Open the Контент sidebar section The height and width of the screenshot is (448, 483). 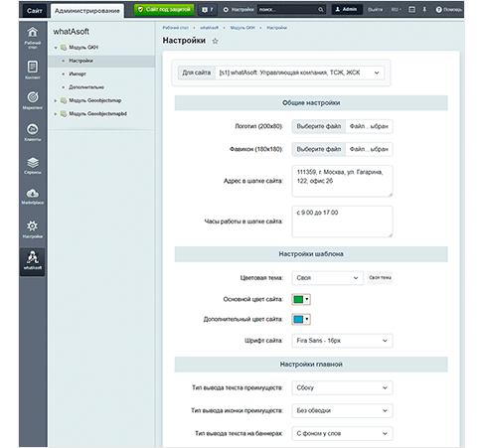coord(33,70)
